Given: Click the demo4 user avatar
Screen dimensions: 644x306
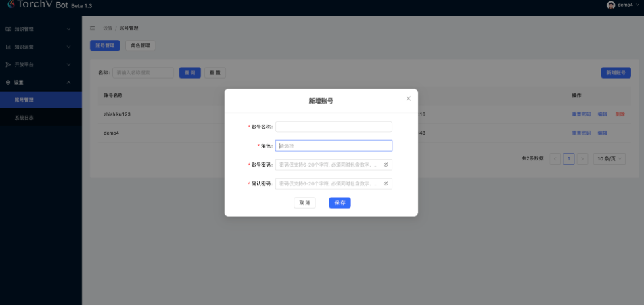Looking at the screenshot, I should tap(611, 5).
